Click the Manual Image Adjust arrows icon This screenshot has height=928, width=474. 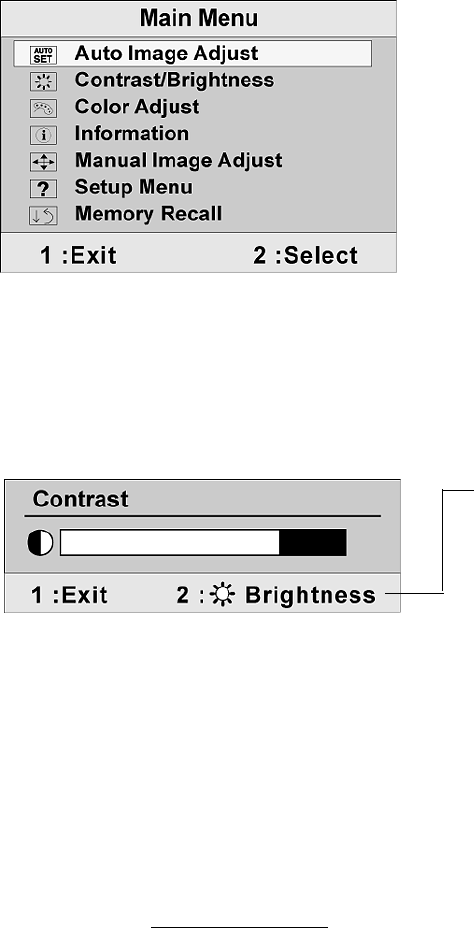click(x=43, y=162)
